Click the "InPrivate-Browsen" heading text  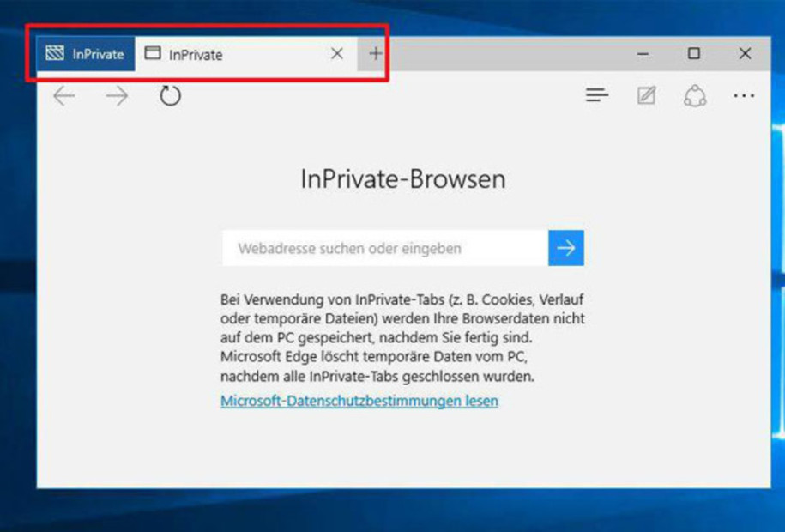(403, 178)
